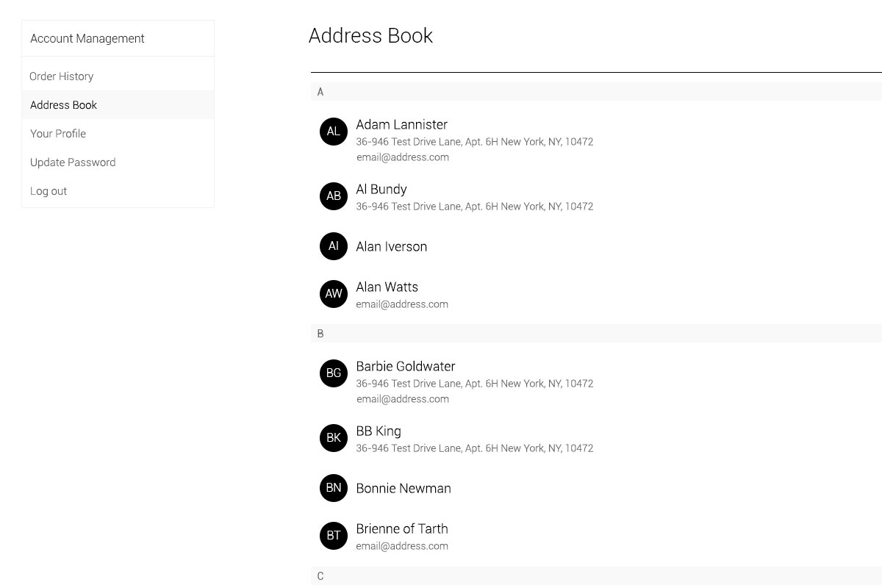This screenshot has height=588, width=882.
Task: Open Al Bundy's contact entry
Action: [381, 190]
